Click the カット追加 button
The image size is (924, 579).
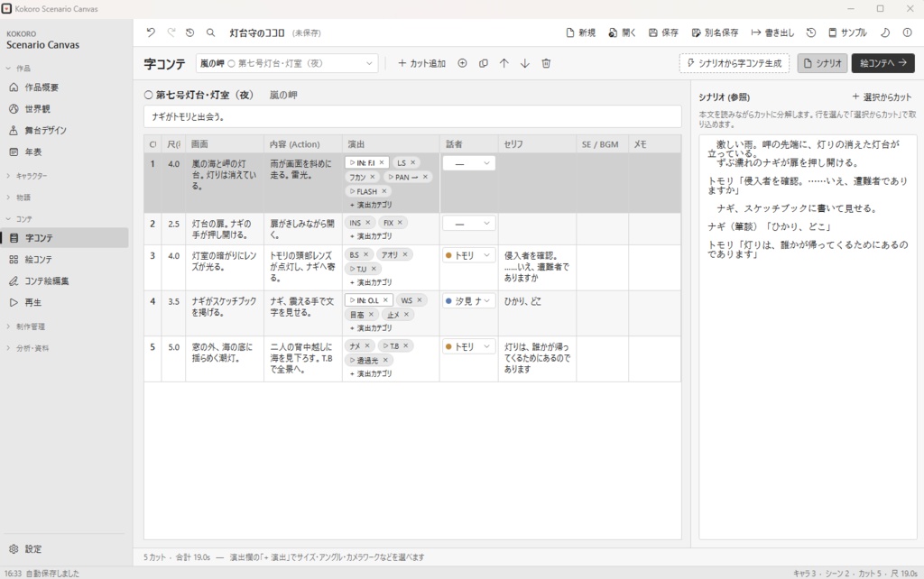tap(422, 63)
